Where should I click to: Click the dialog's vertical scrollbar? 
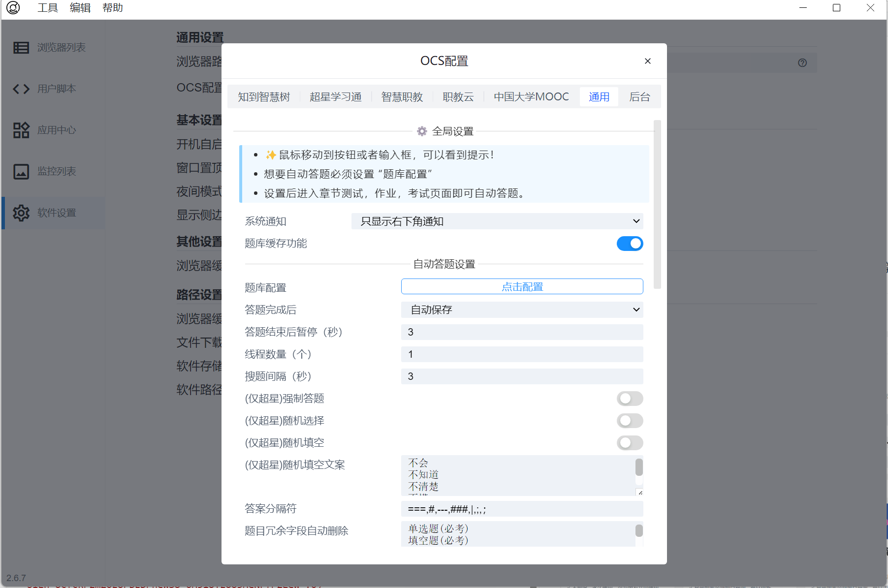click(657, 204)
